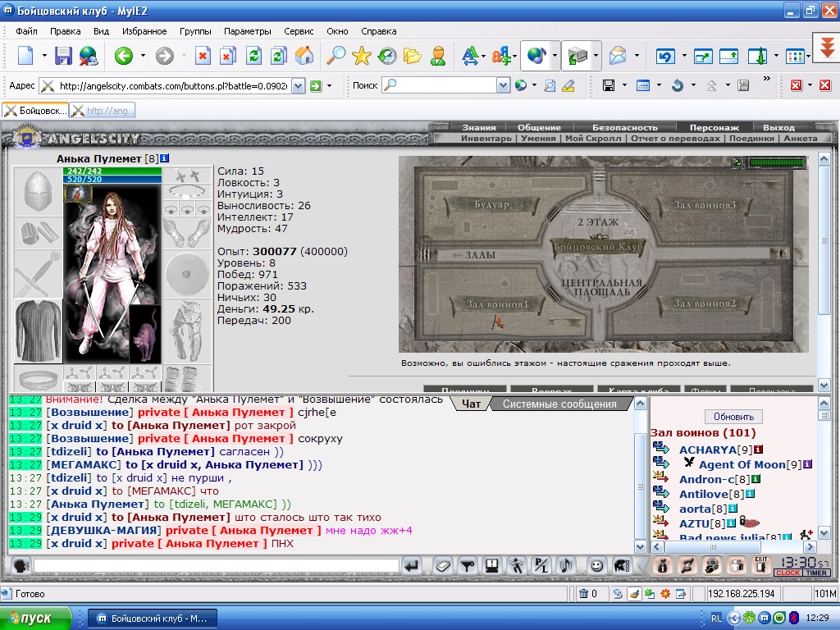Viewport: 840px width, 630px height.
Task: Click the eraser icon to clear chat
Action: (x=442, y=566)
